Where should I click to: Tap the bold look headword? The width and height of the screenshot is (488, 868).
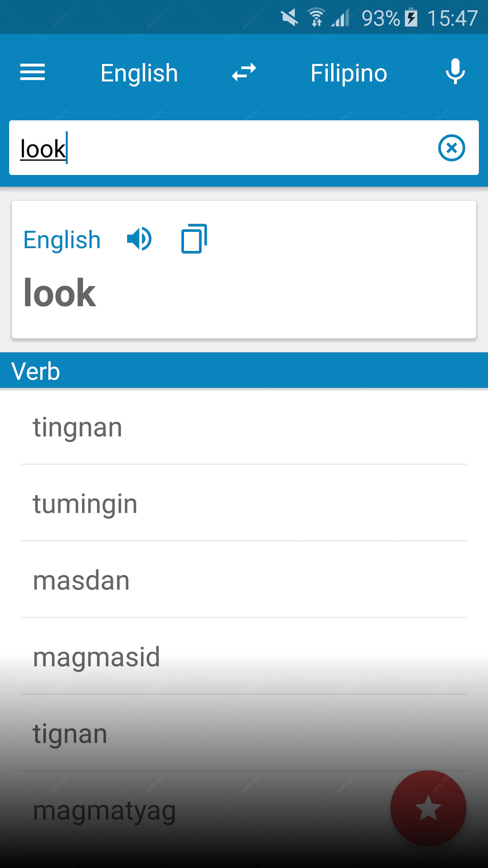60,293
